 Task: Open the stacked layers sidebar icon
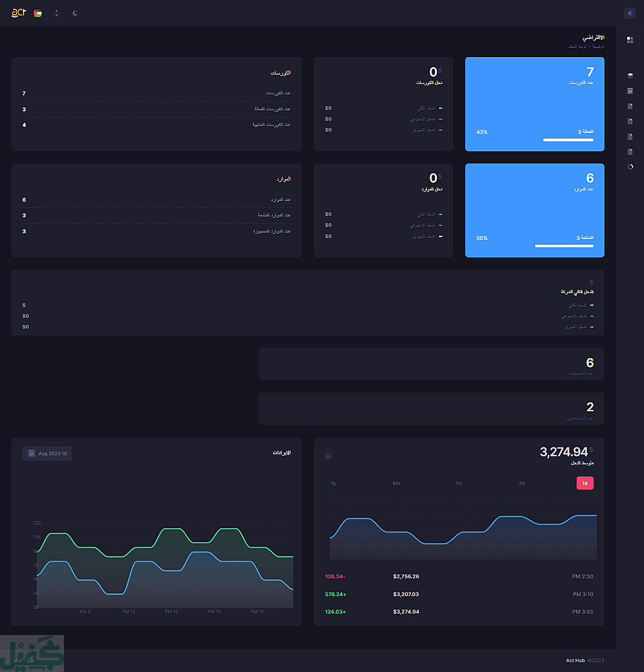coord(630,76)
